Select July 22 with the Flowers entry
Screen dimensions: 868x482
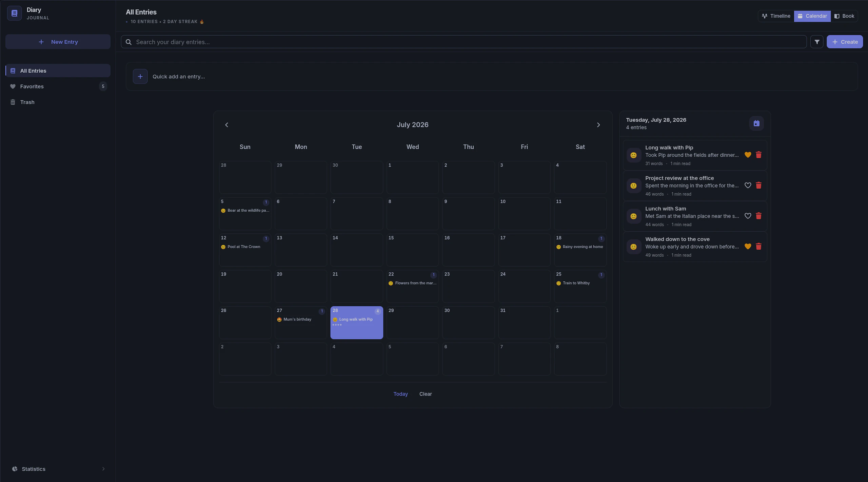click(x=412, y=286)
